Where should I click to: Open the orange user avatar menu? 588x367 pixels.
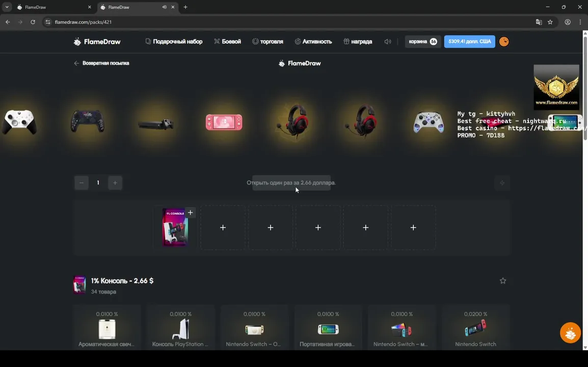(x=504, y=42)
